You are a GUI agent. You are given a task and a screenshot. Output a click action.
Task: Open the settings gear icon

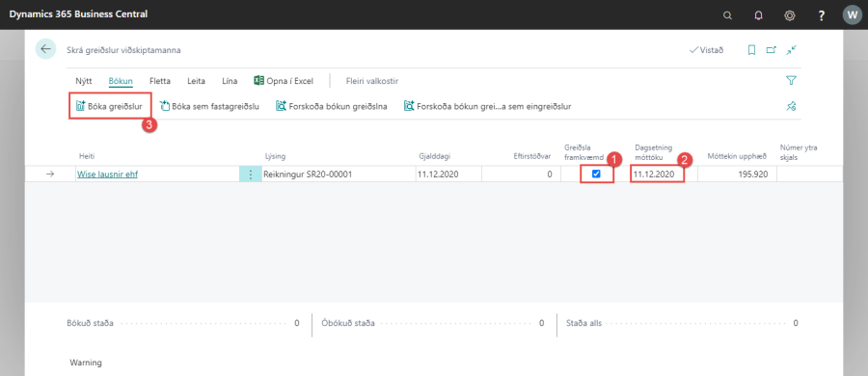tap(790, 15)
